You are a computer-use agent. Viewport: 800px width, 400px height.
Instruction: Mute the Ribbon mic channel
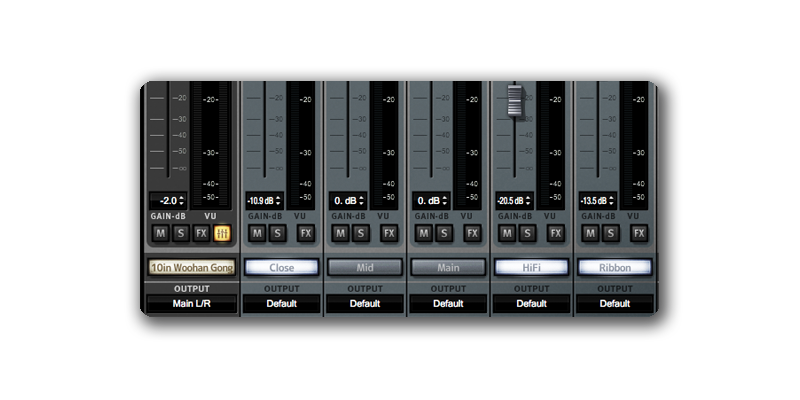590,233
